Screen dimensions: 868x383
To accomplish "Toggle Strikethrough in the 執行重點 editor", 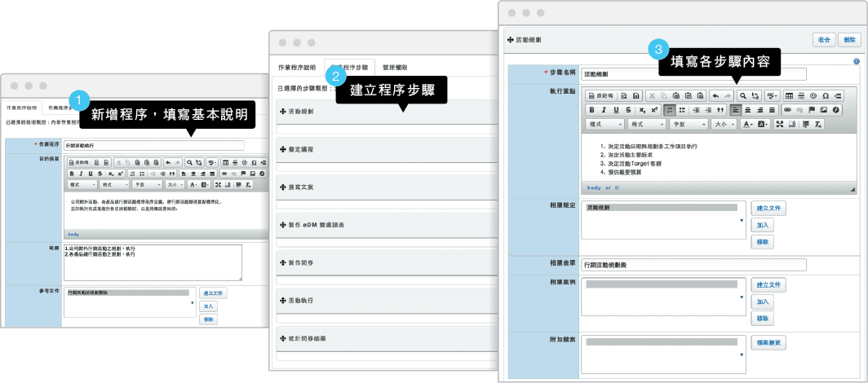I will tap(628, 110).
